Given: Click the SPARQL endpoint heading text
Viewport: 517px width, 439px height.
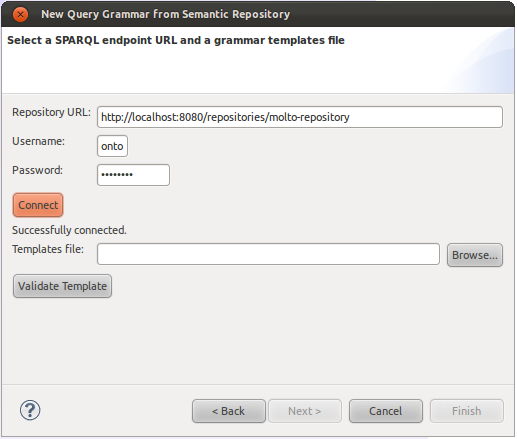Looking at the screenshot, I should point(176,40).
